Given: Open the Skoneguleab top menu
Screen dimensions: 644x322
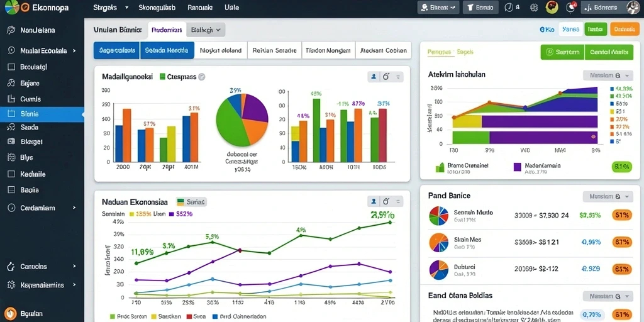Looking at the screenshot, I should point(157,8).
